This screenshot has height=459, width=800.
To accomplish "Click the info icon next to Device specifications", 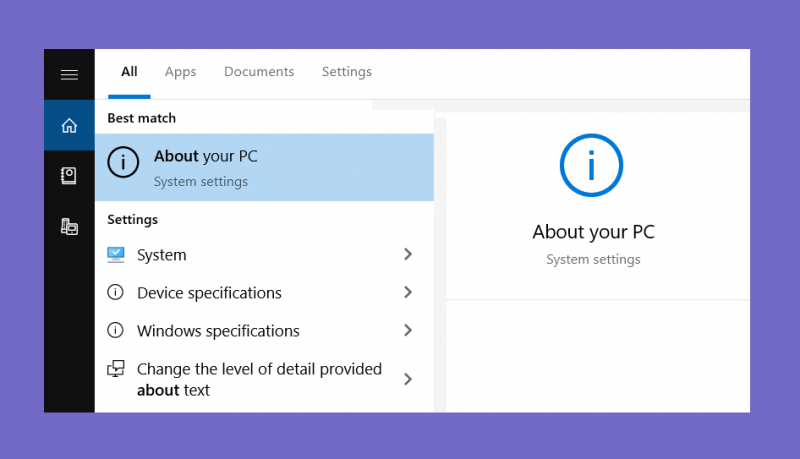I will tap(115, 292).
